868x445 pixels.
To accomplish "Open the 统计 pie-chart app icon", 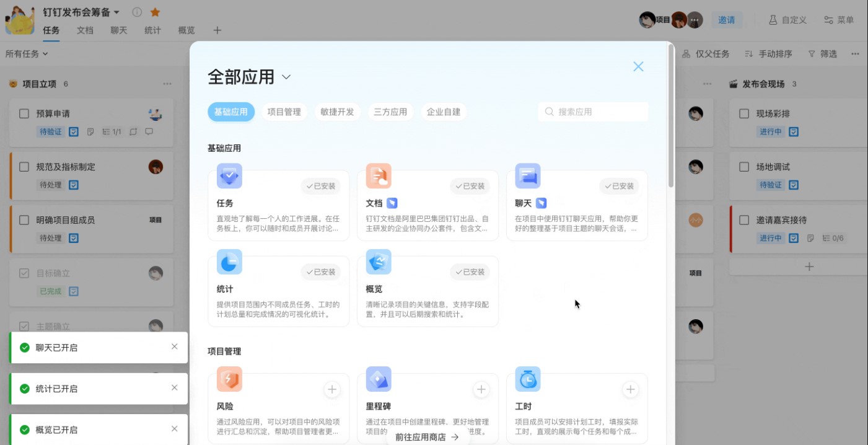I will [229, 262].
